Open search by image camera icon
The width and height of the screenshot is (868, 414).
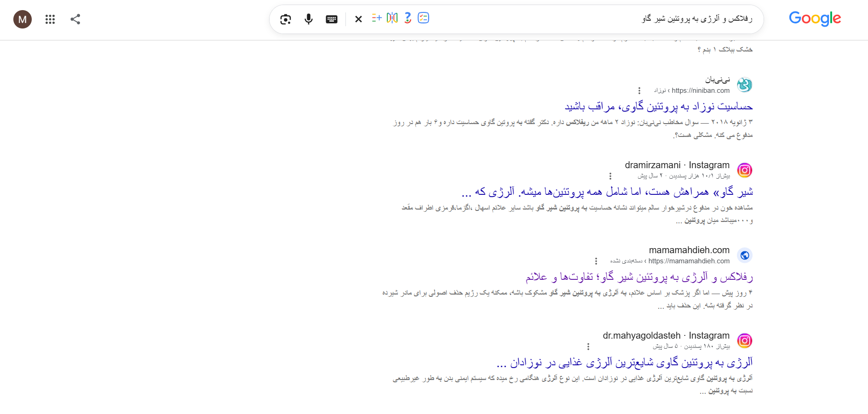pyautogui.click(x=285, y=19)
